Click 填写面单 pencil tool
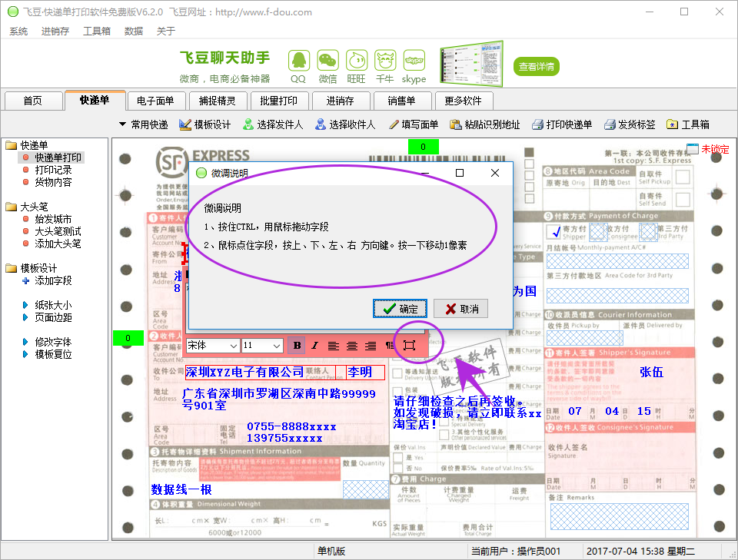The width and height of the screenshot is (738, 560). pos(414,124)
